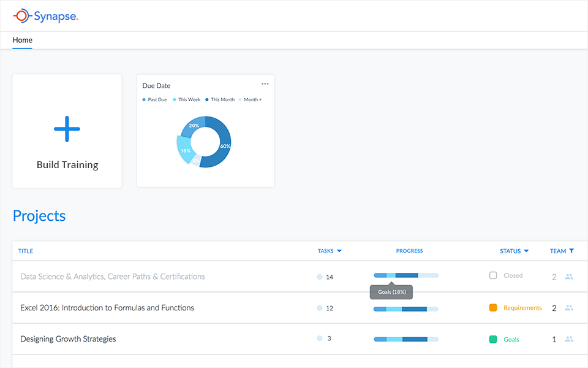This screenshot has height=368, width=588.
Task: Open the Home tab
Action: click(x=23, y=40)
